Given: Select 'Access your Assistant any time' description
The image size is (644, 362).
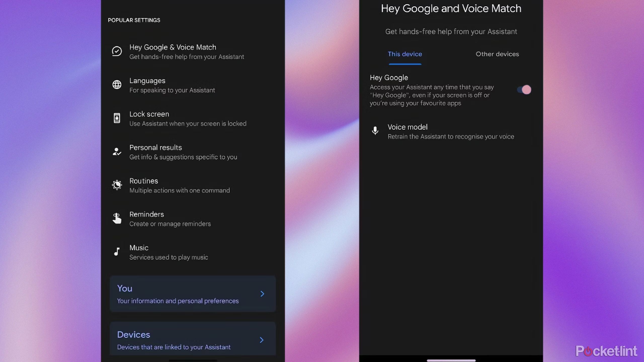Looking at the screenshot, I should click(431, 95).
